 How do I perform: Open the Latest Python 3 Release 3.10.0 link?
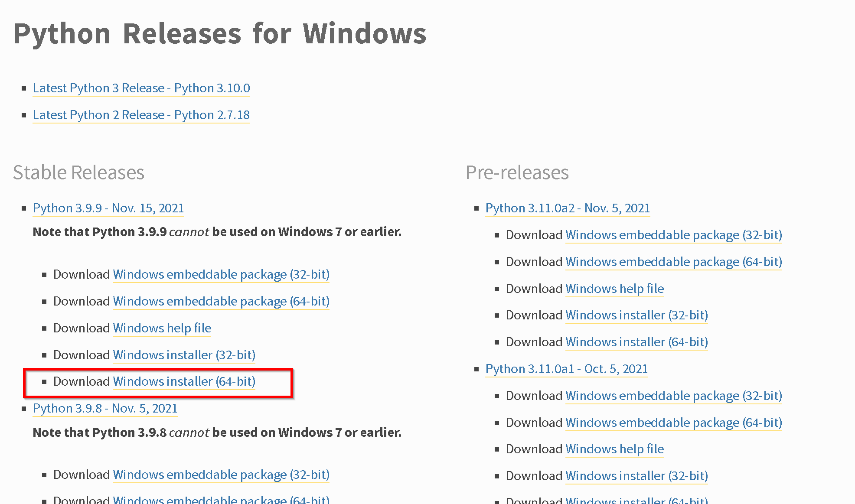141,88
